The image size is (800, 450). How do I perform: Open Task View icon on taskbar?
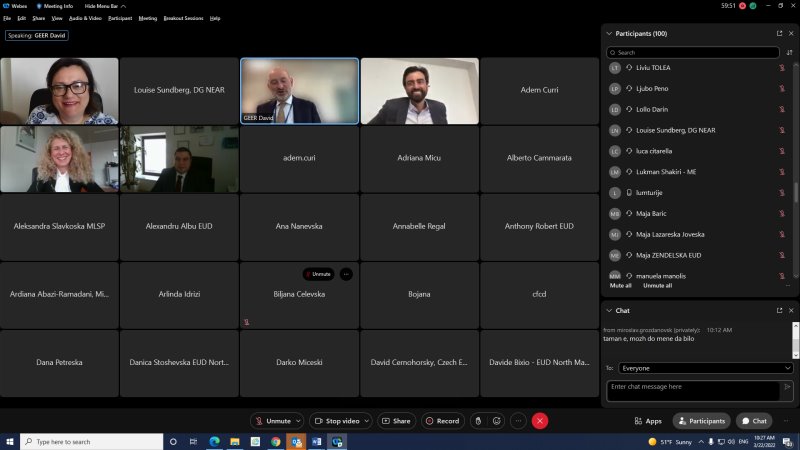193,441
